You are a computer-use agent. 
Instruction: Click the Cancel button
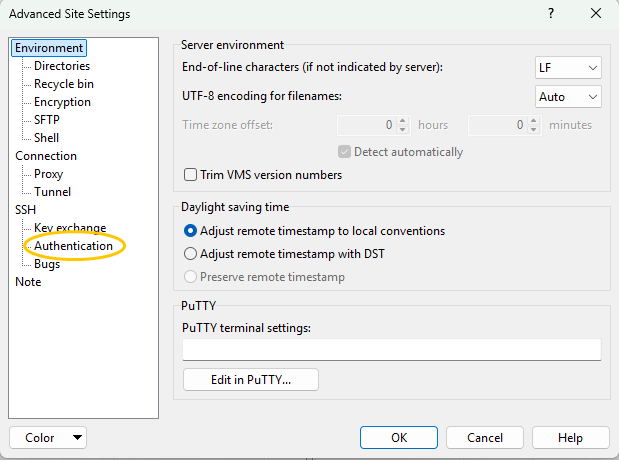point(485,437)
